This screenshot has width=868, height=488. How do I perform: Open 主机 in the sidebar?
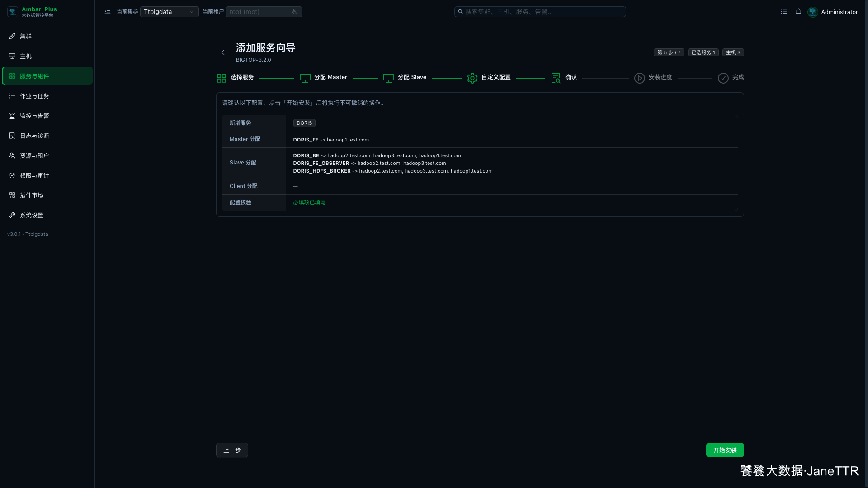pyautogui.click(x=47, y=56)
